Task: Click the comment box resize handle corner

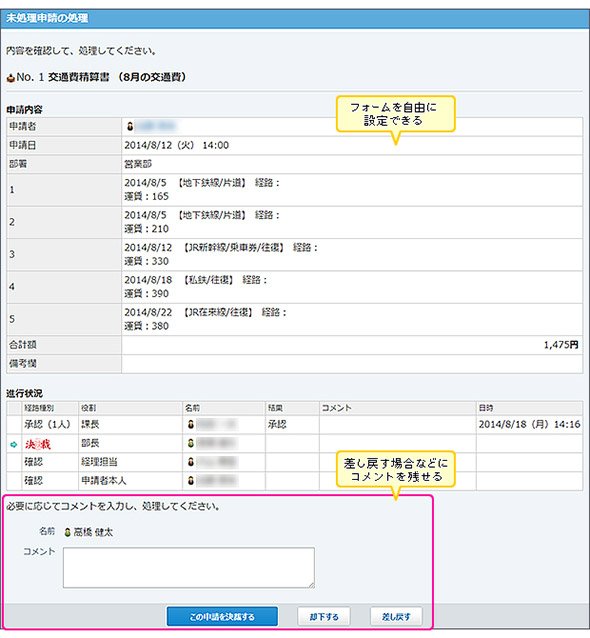Action: click(311, 585)
